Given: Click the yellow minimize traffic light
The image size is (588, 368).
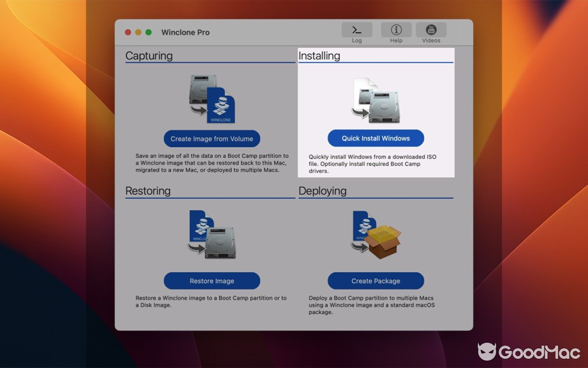Looking at the screenshot, I should click(x=137, y=32).
